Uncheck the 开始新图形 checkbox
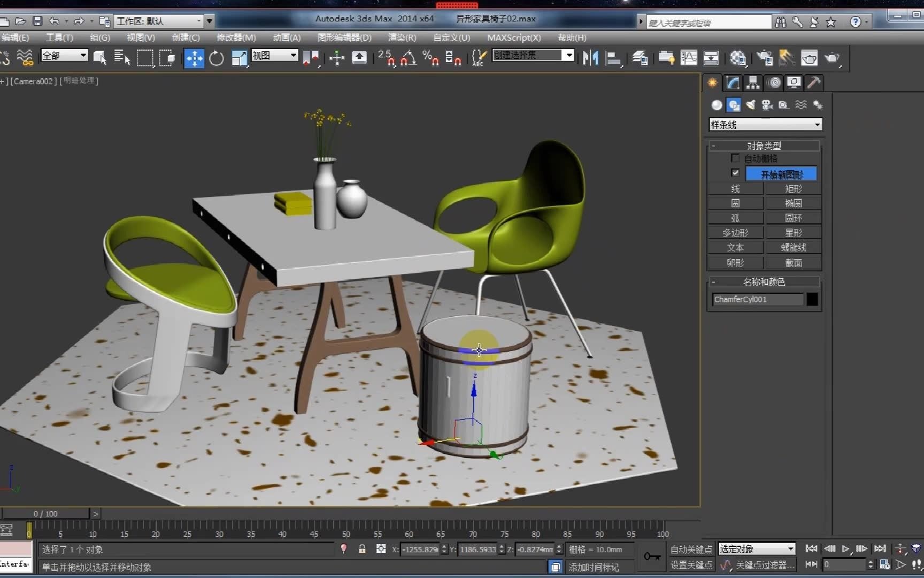 (735, 173)
